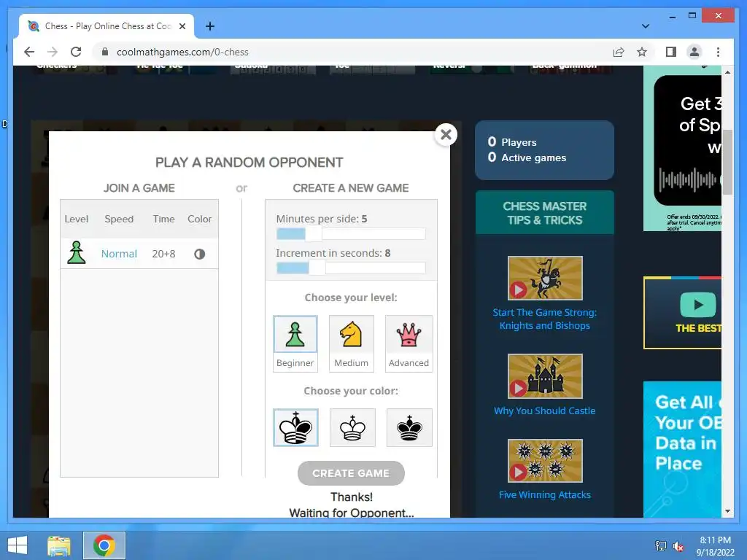Bookmark this page with the star

coord(642,52)
